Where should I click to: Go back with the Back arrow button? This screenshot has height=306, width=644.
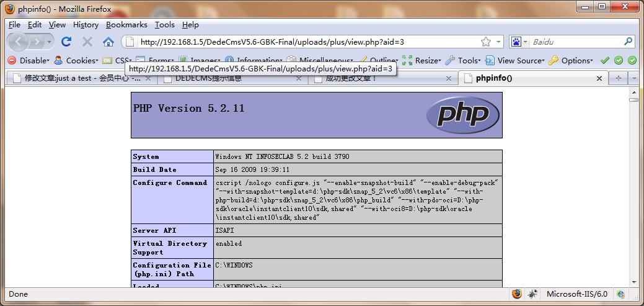point(19,42)
